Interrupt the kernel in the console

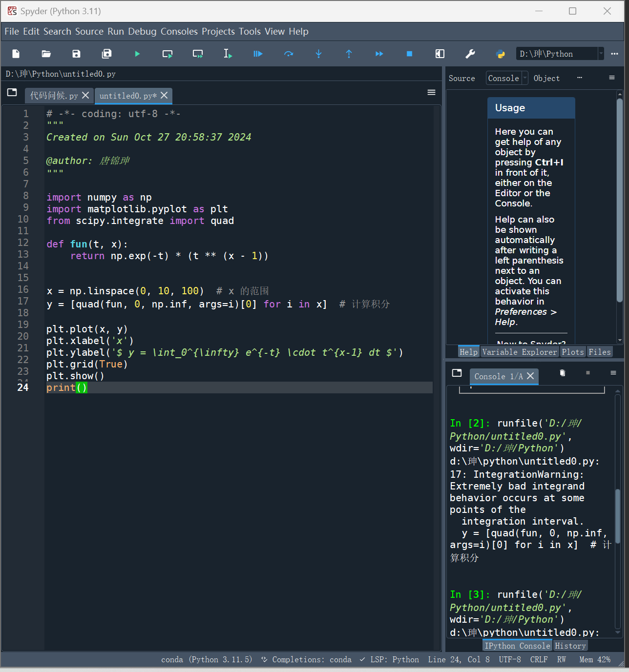point(588,373)
